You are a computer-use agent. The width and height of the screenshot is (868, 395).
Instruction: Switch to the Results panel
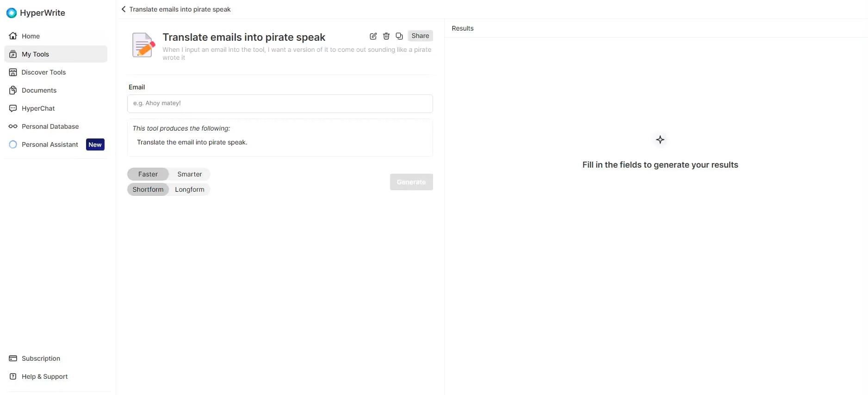point(462,28)
